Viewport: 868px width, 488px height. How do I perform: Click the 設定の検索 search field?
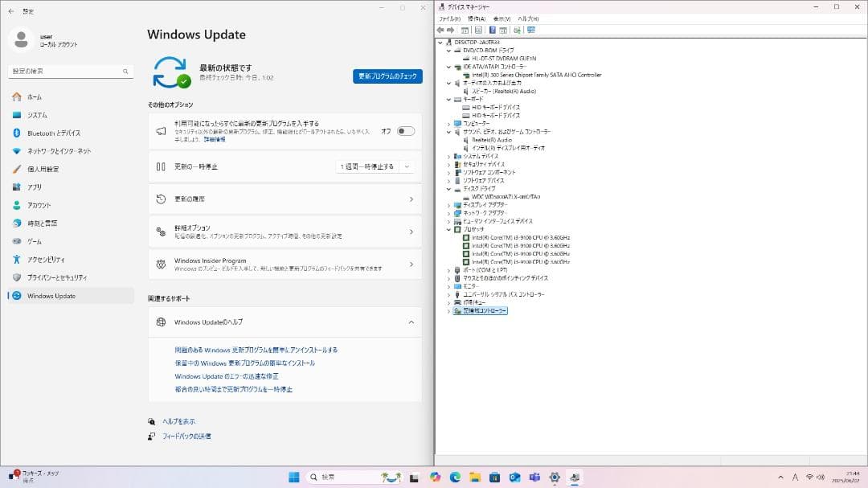click(69, 71)
